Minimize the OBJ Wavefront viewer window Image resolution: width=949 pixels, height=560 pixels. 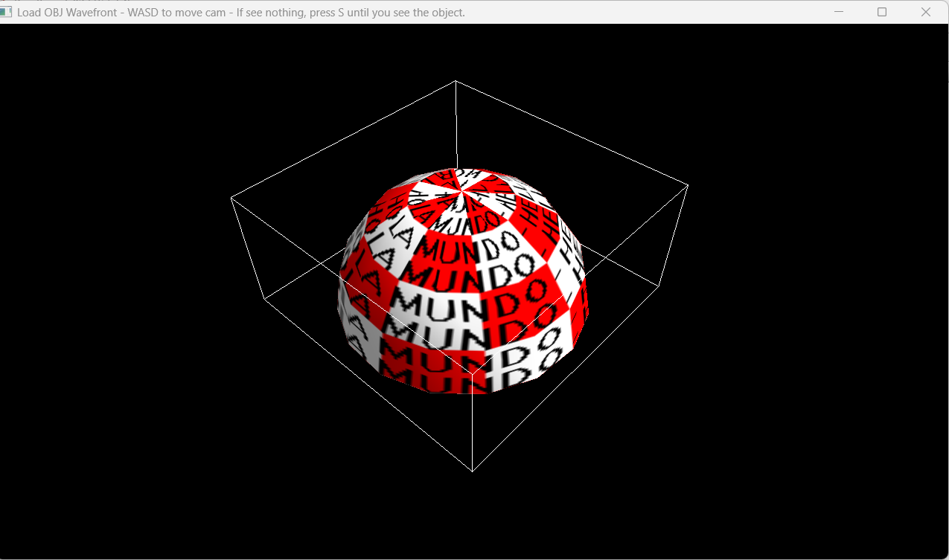839,12
